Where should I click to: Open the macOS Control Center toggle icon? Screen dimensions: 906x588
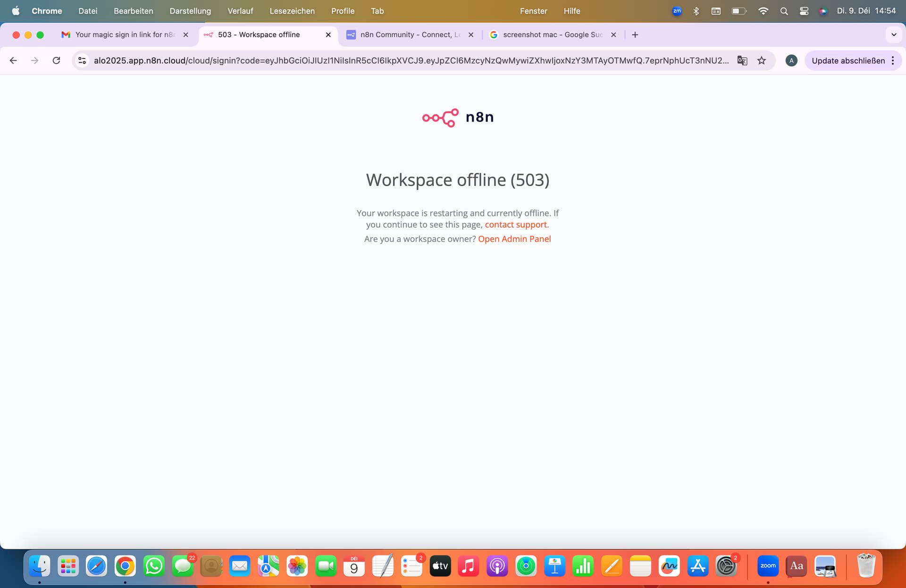click(x=804, y=11)
